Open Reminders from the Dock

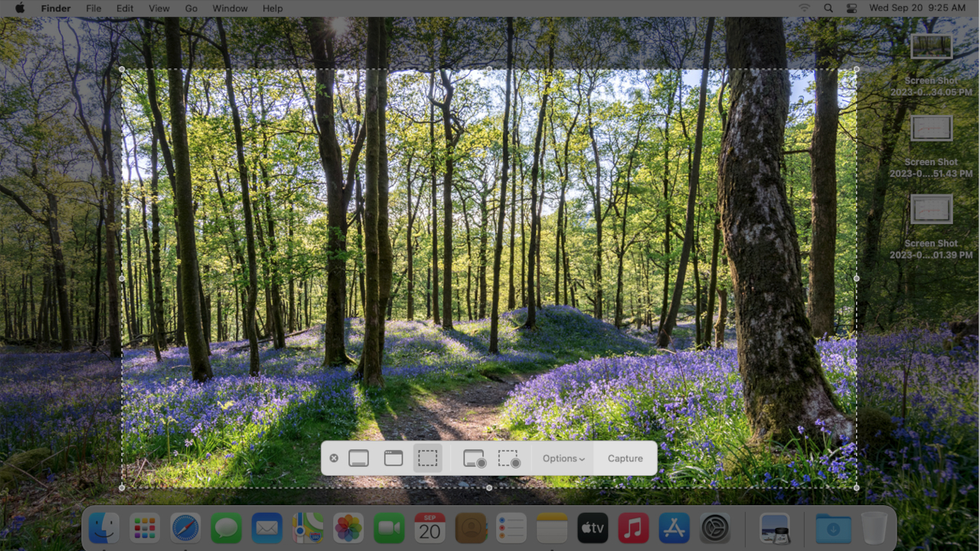point(511,528)
